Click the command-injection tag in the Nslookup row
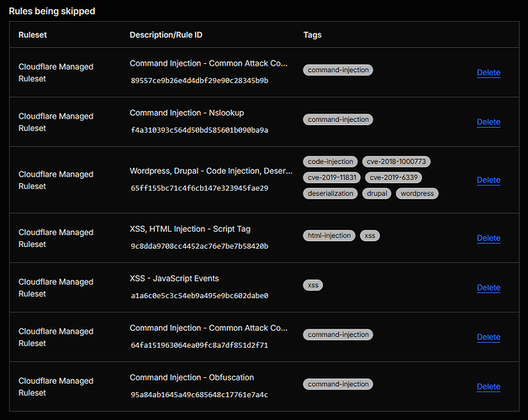The height and width of the screenshot is (420, 528). 338,119
